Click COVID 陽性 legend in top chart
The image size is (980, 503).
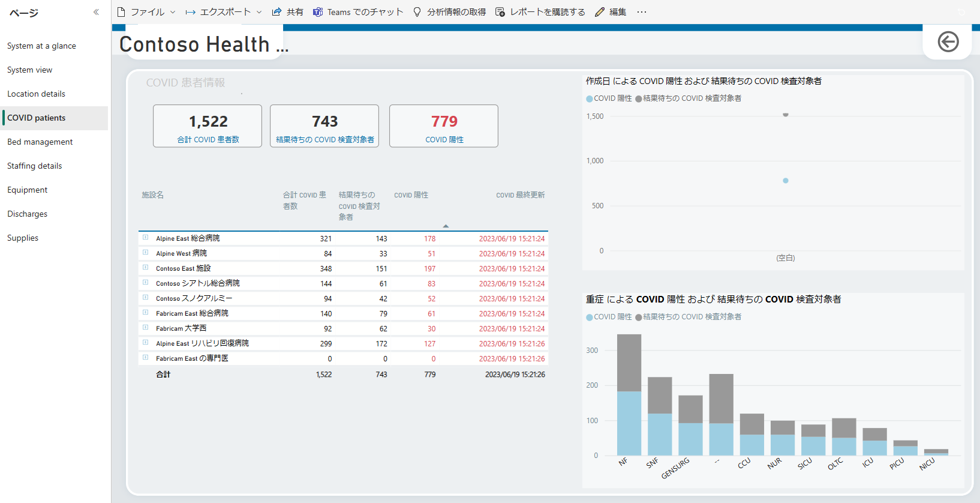point(609,98)
